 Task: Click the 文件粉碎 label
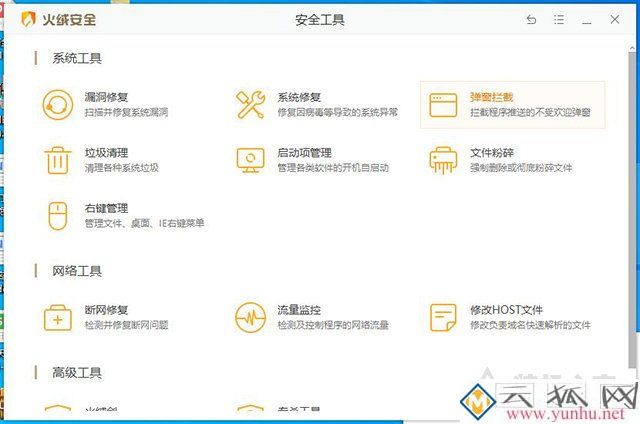491,153
